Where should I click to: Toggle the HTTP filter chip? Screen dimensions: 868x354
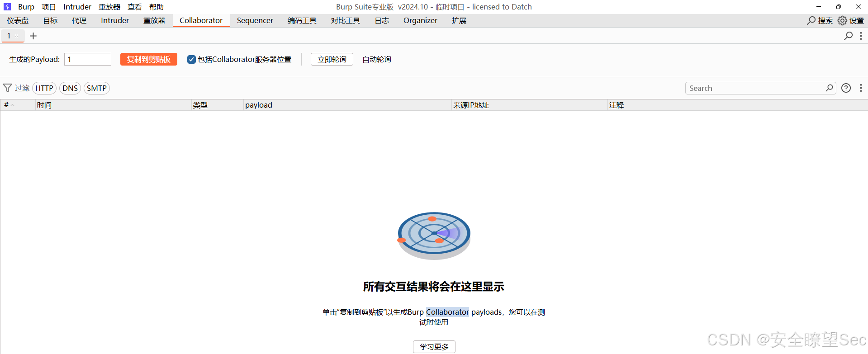(x=44, y=88)
